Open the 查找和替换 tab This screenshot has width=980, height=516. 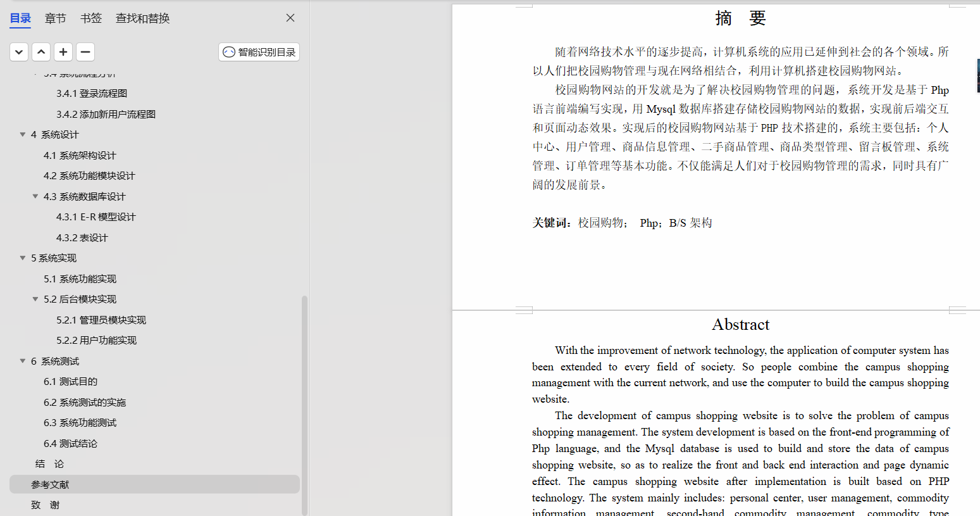[x=143, y=18]
